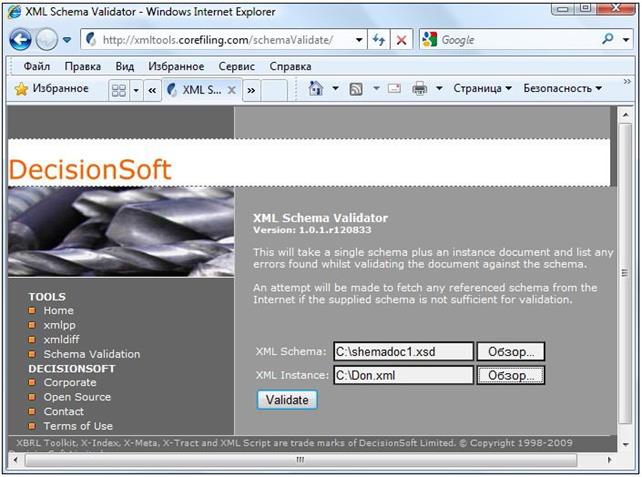
Task: Click the Google search box
Action: (x=515, y=40)
